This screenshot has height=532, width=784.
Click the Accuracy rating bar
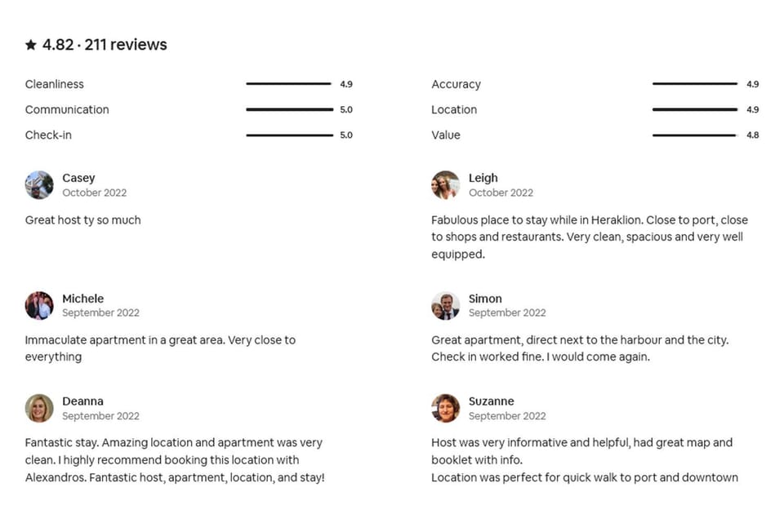(695, 84)
